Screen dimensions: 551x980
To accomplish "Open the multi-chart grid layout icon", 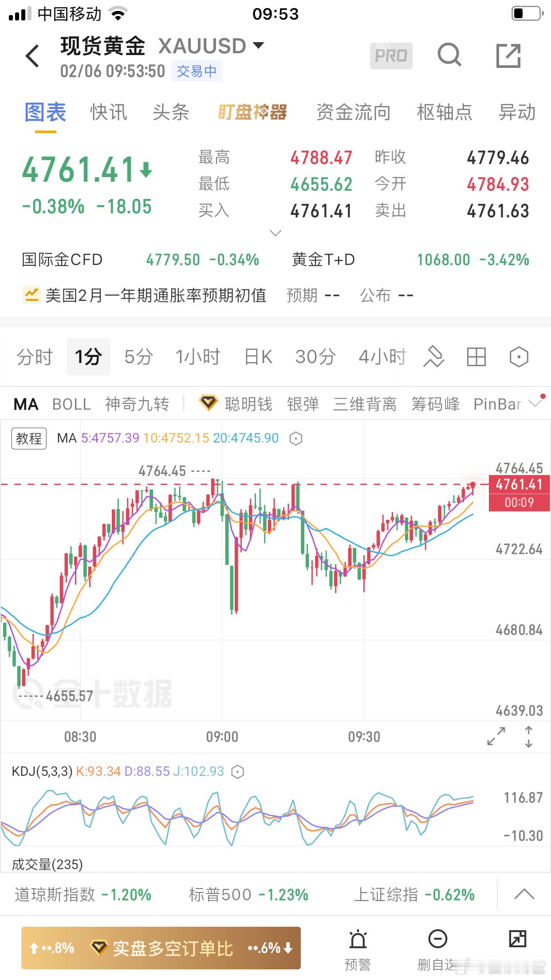I will point(476,356).
